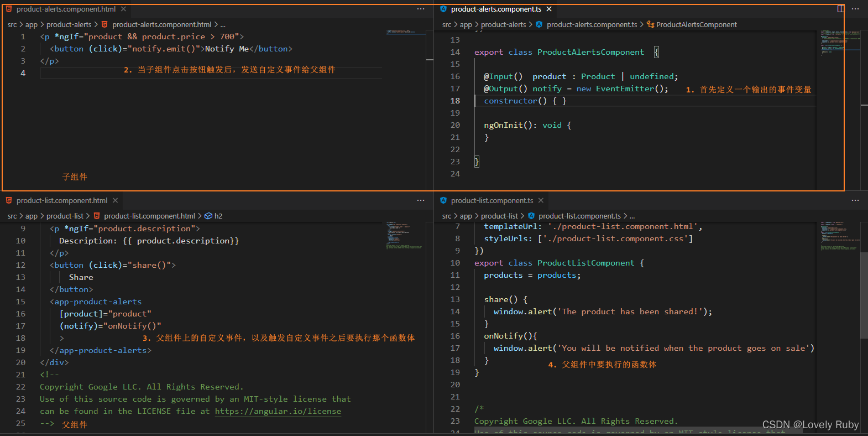Click '<app-product-alerts' opening tag
868x436 pixels.
pyautogui.click(x=96, y=302)
